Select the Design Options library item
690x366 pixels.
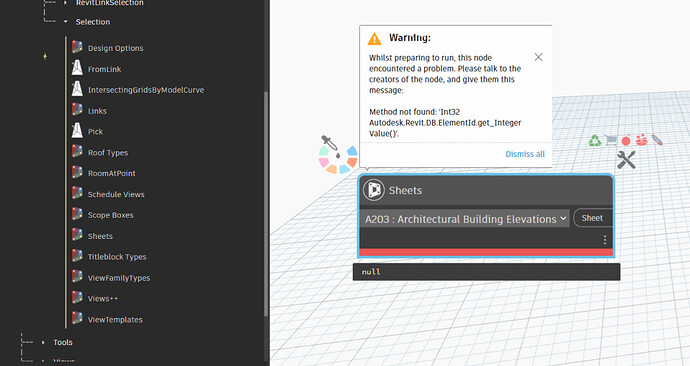(x=115, y=48)
